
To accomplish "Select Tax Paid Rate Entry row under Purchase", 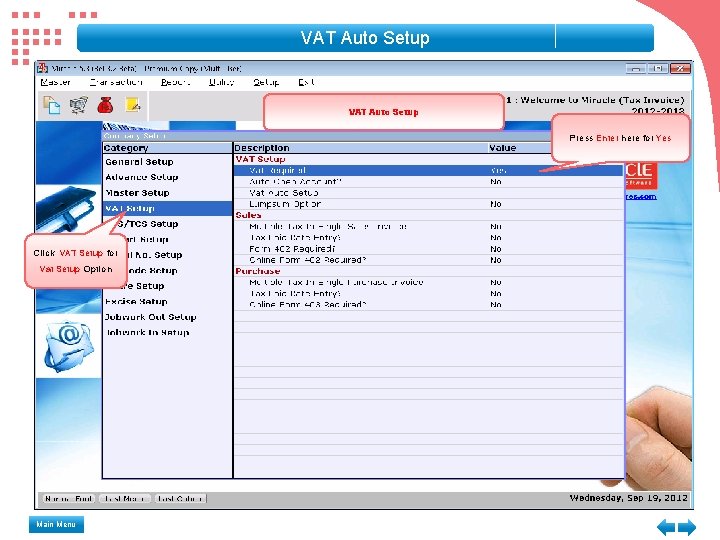I will tap(428, 293).
